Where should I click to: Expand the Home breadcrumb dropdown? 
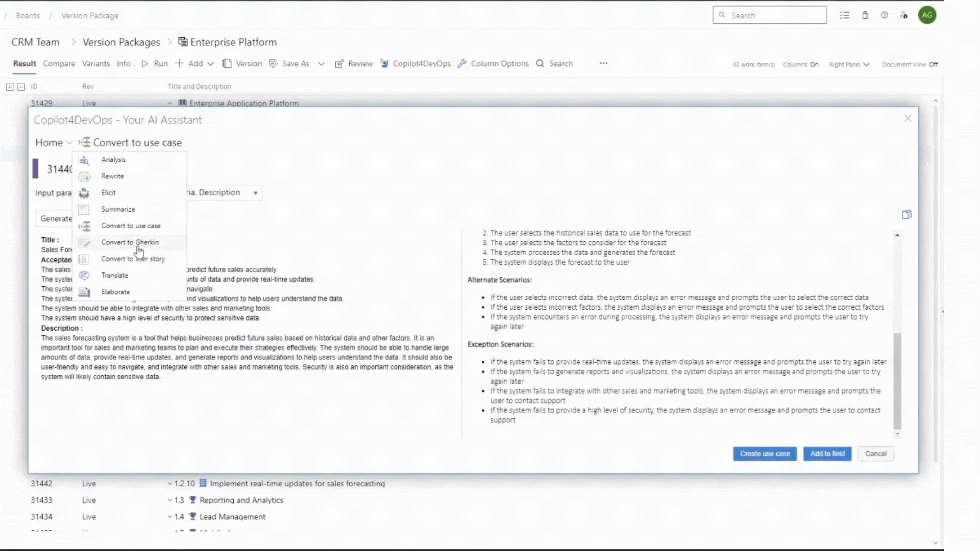coord(69,143)
